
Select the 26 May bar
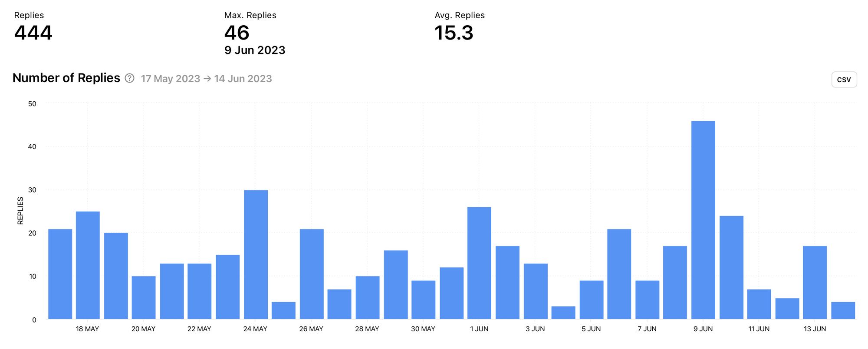point(312,274)
